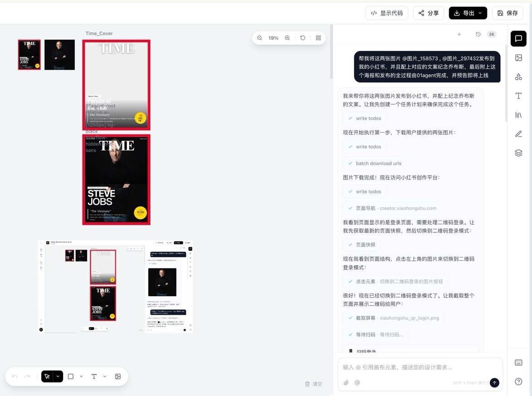Click the Time_Cover frame label
This screenshot has height=396, width=532.
point(99,33)
